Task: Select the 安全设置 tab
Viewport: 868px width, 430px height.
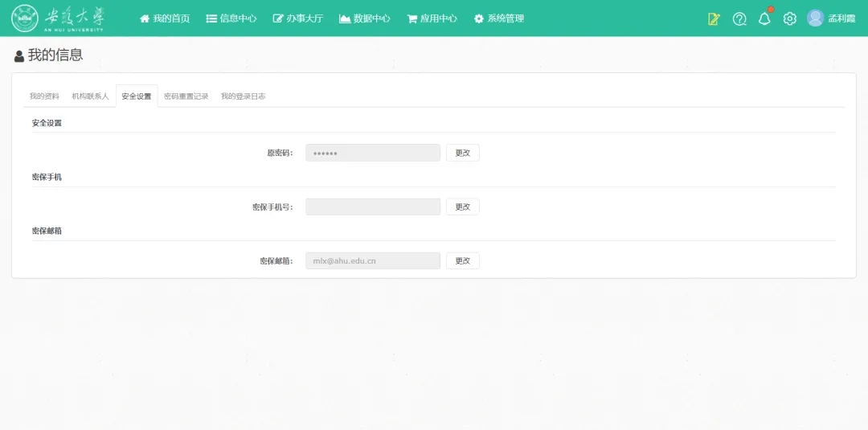Action: (137, 96)
